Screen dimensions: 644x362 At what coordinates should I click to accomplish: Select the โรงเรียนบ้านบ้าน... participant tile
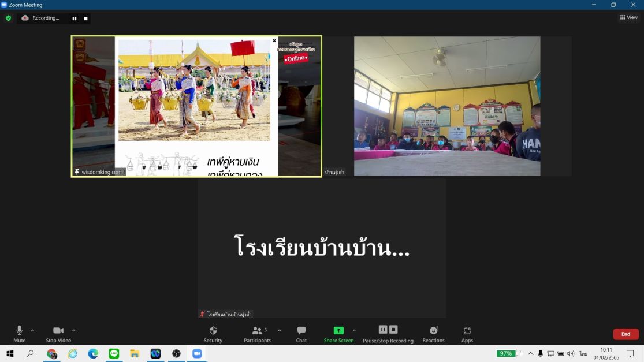pos(322,248)
